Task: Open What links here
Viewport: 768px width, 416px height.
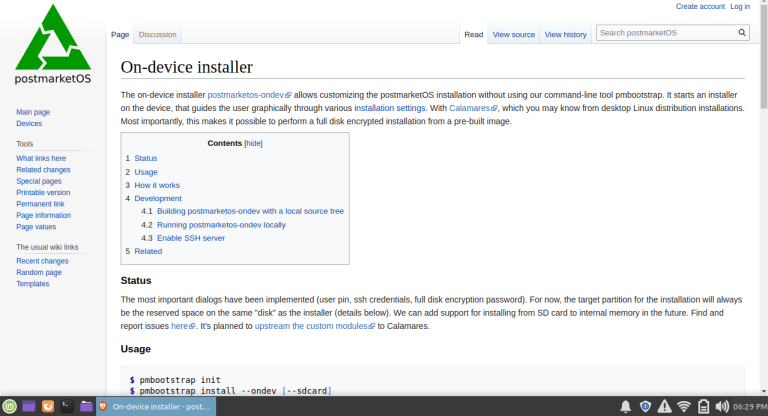Action: pos(41,158)
